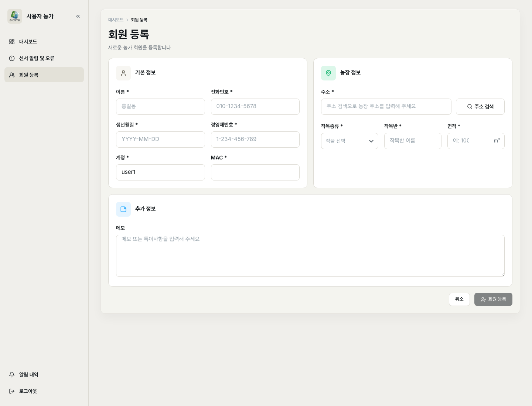
Task: Focus the 작목반 이름 input field
Action: pyautogui.click(x=413, y=141)
